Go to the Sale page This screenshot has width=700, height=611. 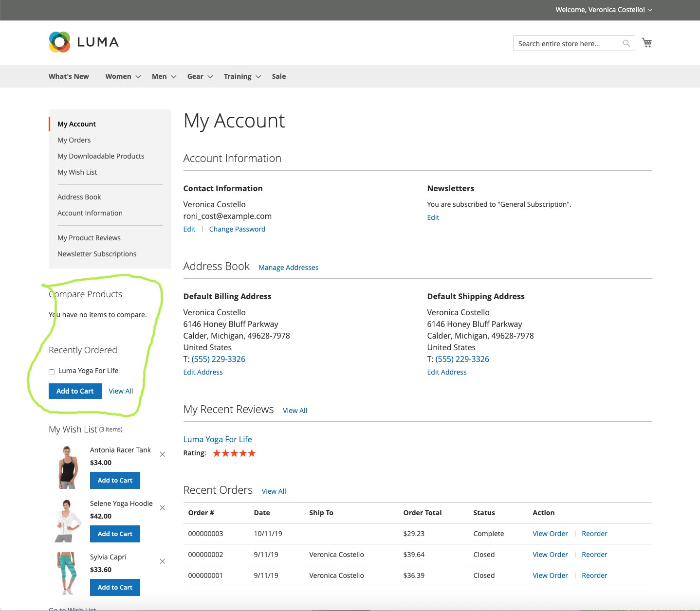point(278,76)
